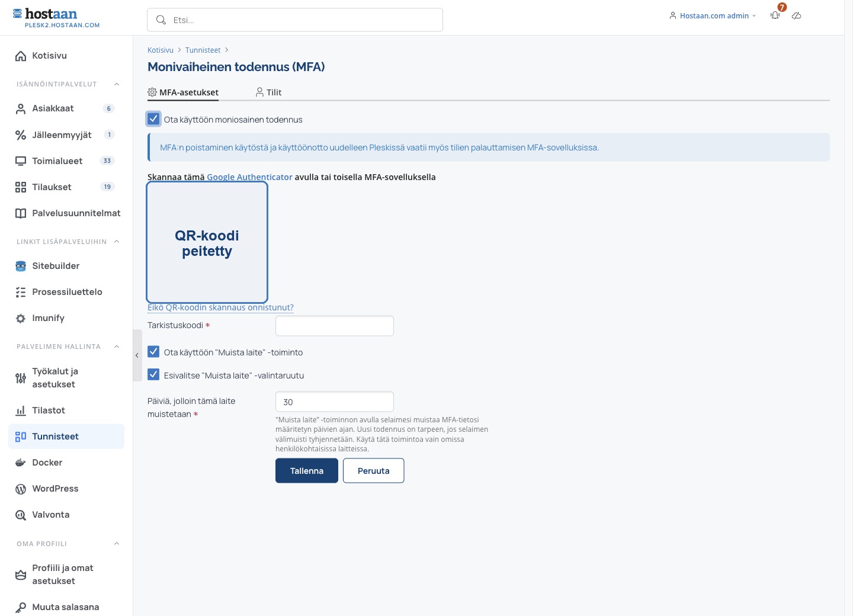Screen dimensions: 853x616
Task: Open the Docker whale icon
Action: (x=21, y=463)
